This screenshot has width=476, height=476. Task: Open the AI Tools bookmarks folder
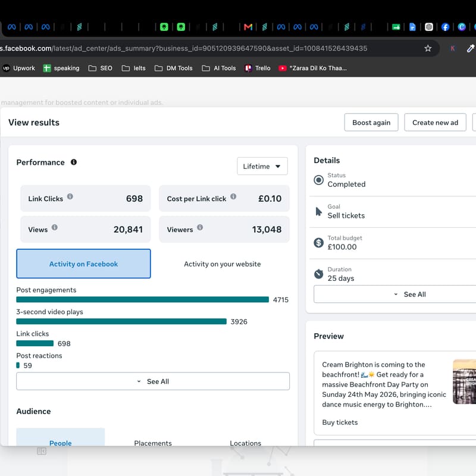(219, 68)
